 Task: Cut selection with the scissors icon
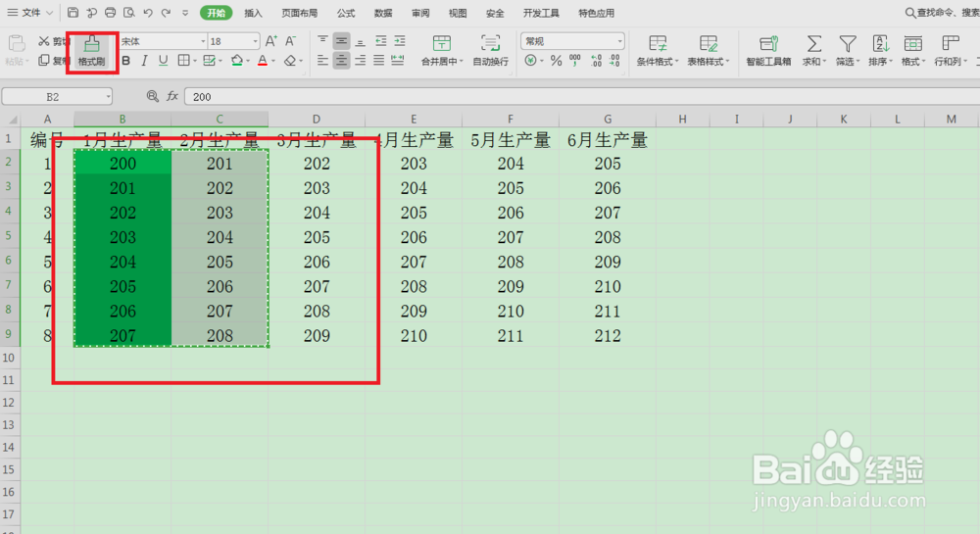[44, 41]
